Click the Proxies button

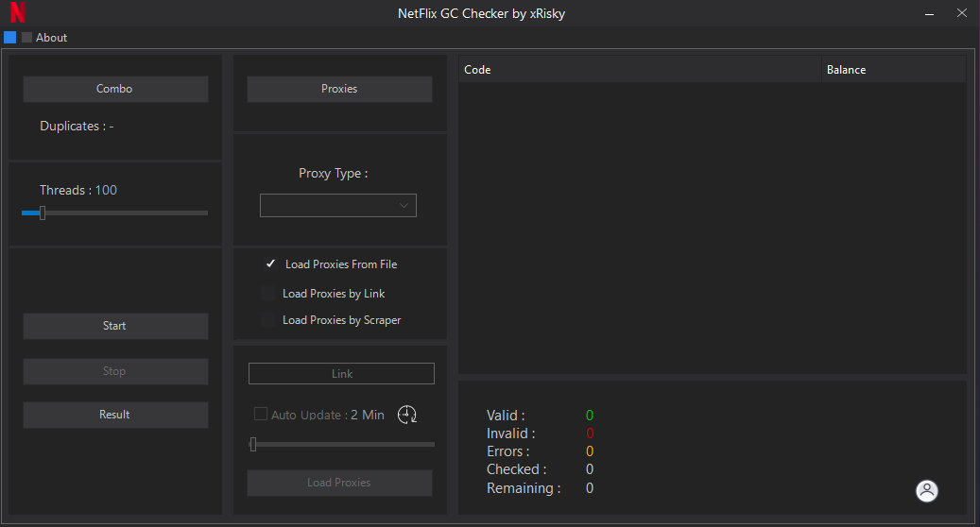click(x=339, y=89)
